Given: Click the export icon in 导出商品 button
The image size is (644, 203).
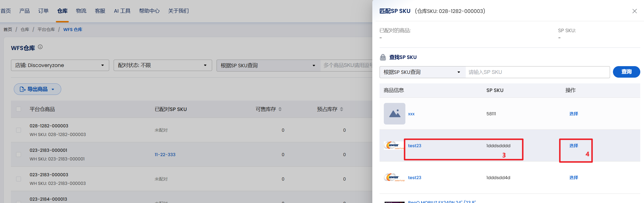Looking at the screenshot, I should (x=23, y=89).
